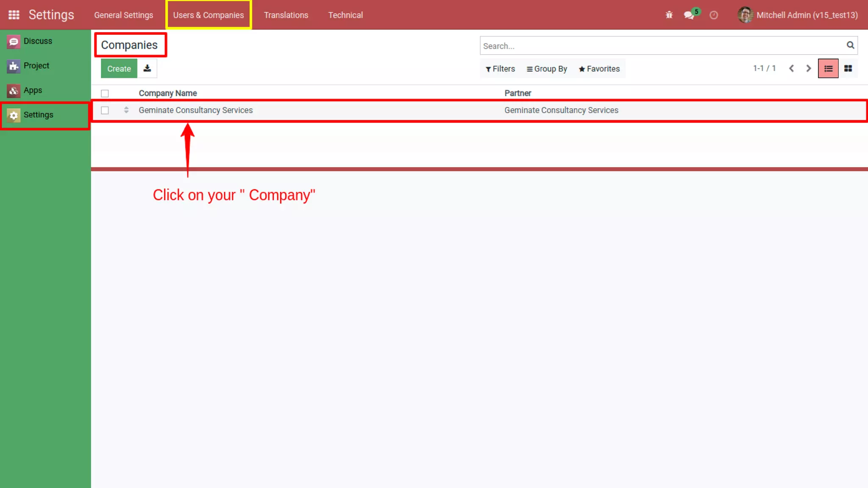Image resolution: width=868 pixels, height=488 pixels.
Task: Open the Technical menu
Action: pos(345,15)
